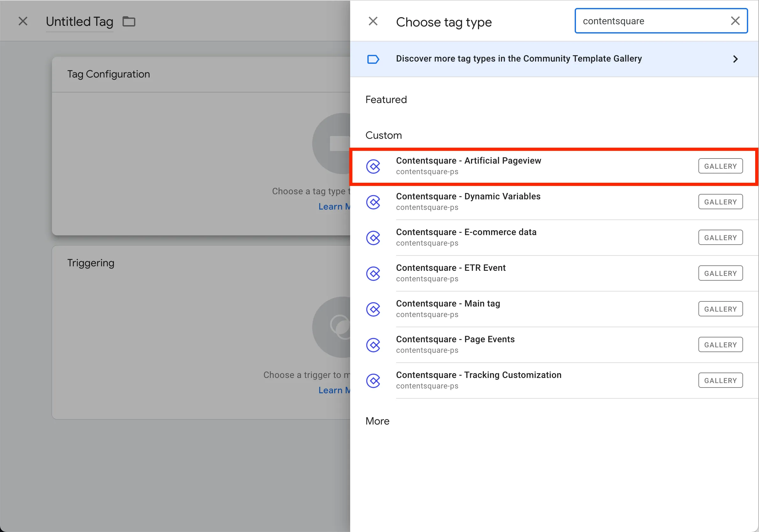Click the folder icon next to Untitled Tag
The height and width of the screenshot is (532, 759).
click(129, 21)
